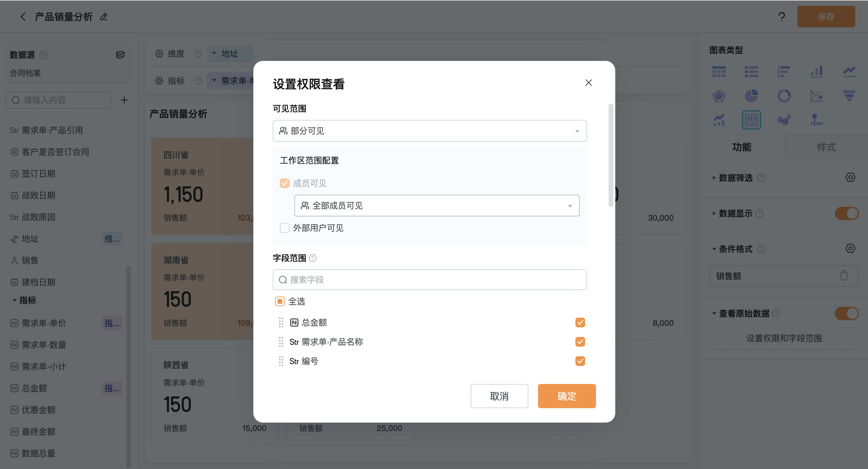The width and height of the screenshot is (868, 469).
Task: Toggle the 查看原始数据 switch
Action: (x=847, y=313)
